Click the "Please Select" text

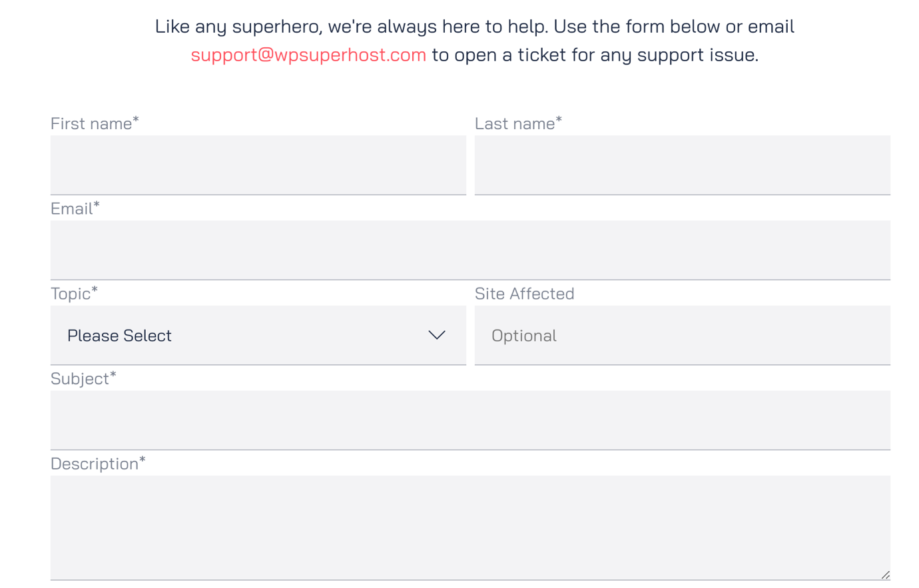(119, 336)
